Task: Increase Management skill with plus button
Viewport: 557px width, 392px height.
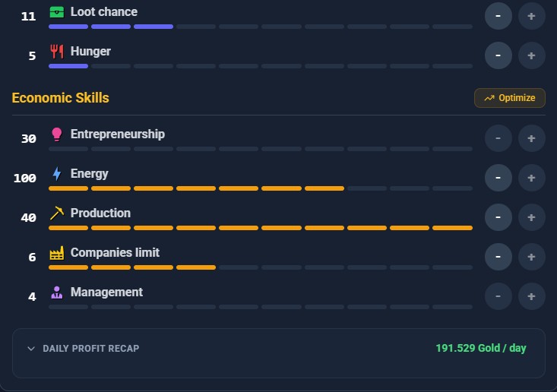Action: (531, 296)
